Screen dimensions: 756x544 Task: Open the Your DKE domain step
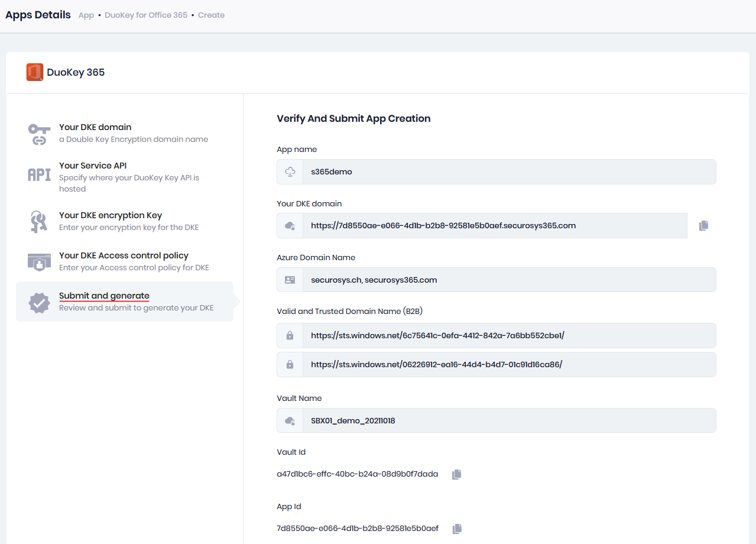pos(125,134)
